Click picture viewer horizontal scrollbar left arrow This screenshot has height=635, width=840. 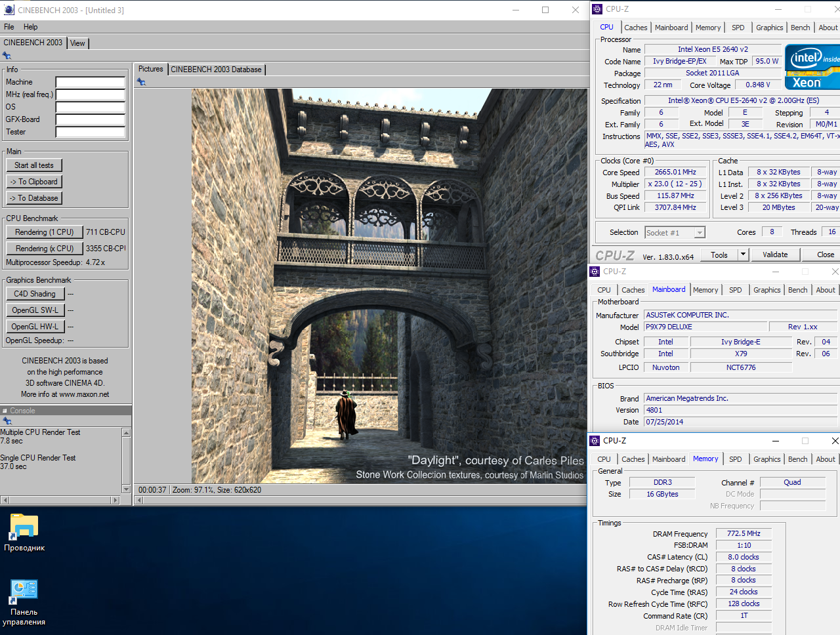pos(138,501)
